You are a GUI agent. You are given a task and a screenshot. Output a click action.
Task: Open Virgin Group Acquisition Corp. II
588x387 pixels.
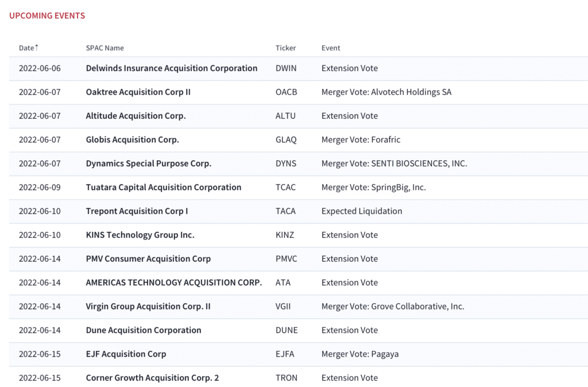click(x=148, y=307)
